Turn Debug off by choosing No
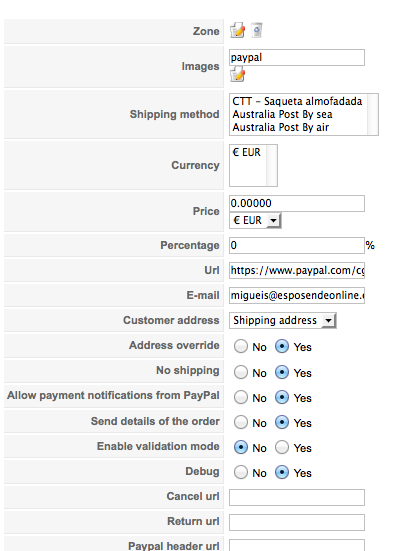Image resolution: width=396 pixels, height=551 pixels. (x=241, y=472)
